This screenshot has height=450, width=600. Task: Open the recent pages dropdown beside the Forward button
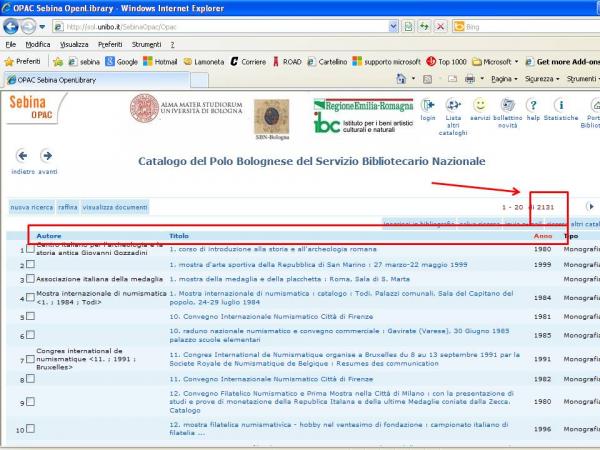(42, 27)
